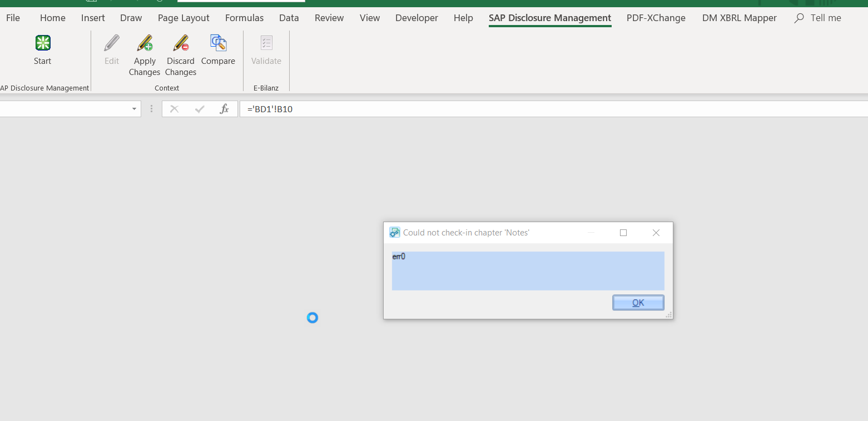868x421 pixels.
Task: Switch to the View tab
Action: (x=370, y=18)
